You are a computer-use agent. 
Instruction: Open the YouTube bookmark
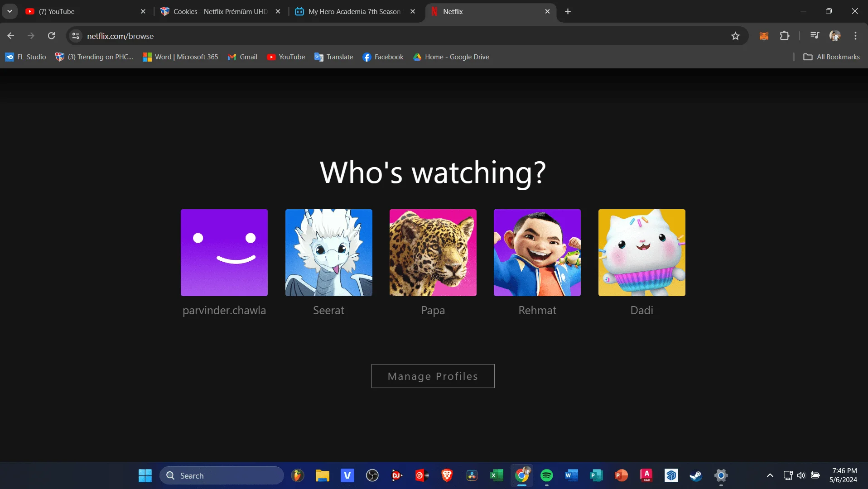tap(286, 57)
